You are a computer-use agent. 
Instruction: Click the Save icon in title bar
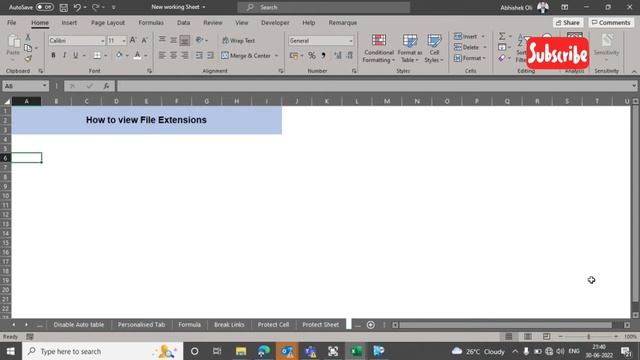tap(64, 7)
